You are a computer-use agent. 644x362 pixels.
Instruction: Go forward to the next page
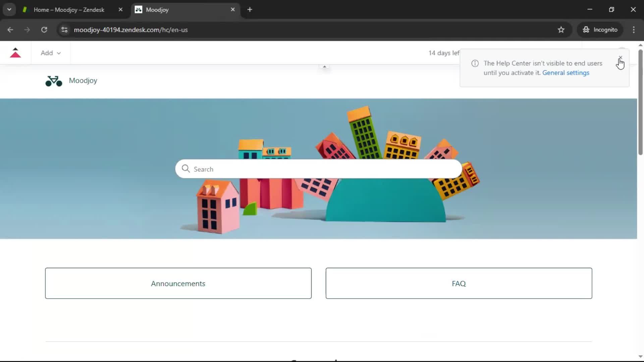pyautogui.click(x=27, y=30)
